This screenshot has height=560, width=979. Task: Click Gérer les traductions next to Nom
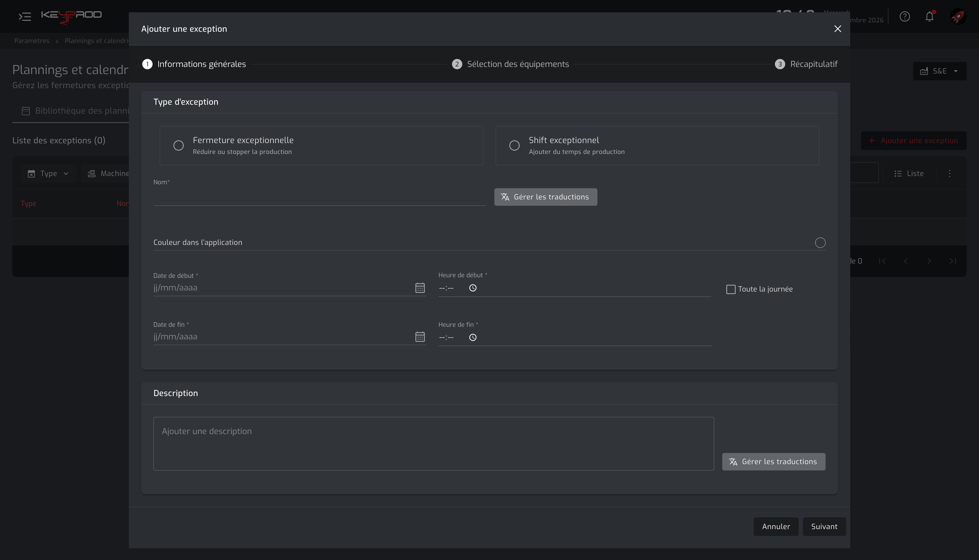[x=546, y=197]
